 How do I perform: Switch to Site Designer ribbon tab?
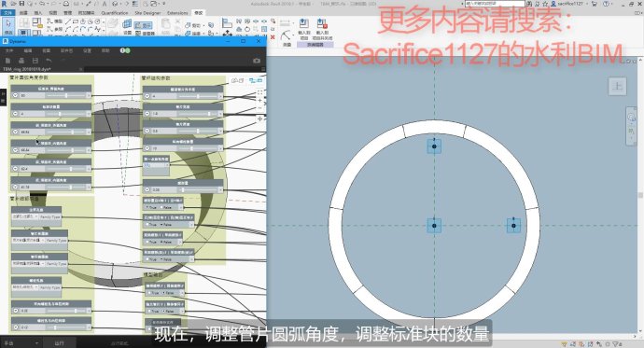(x=147, y=13)
